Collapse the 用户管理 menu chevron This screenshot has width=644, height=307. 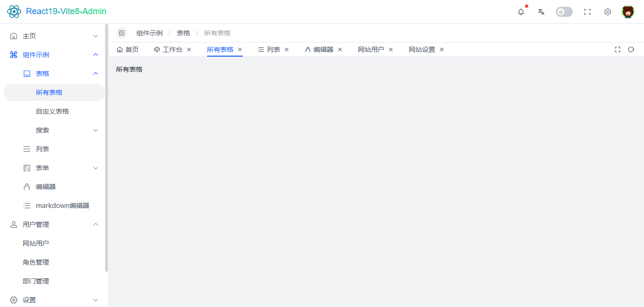click(96, 224)
